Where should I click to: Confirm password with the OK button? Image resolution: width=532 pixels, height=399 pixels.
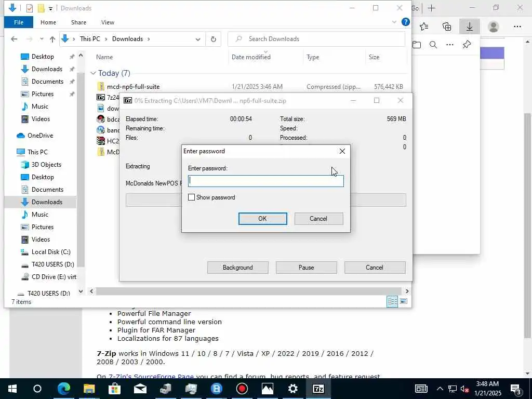click(262, 219)
